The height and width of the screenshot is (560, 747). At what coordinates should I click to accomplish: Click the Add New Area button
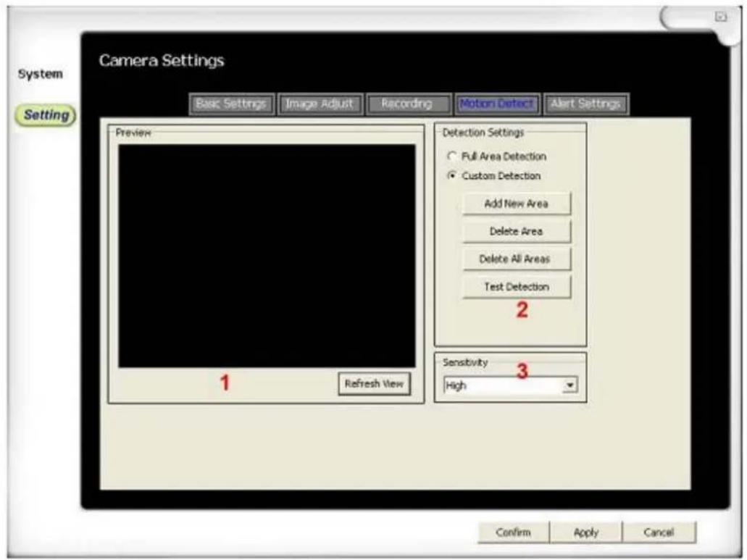[x=516, y=204]
